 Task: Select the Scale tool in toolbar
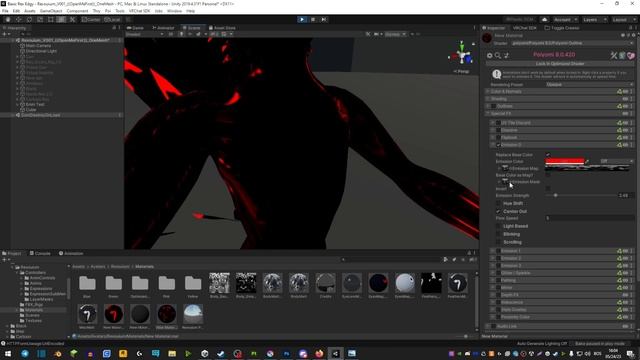[x=40, y=19]
